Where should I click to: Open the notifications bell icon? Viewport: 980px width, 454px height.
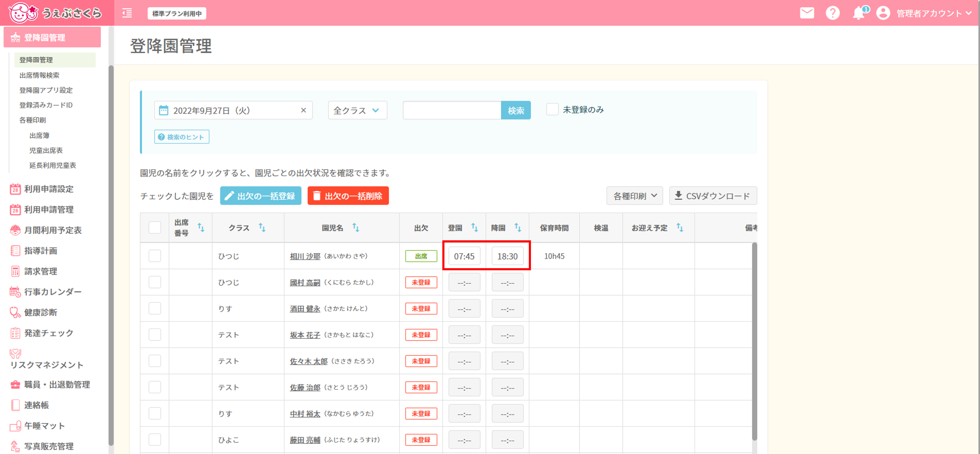pyautogui.click(x=859, y=13)
